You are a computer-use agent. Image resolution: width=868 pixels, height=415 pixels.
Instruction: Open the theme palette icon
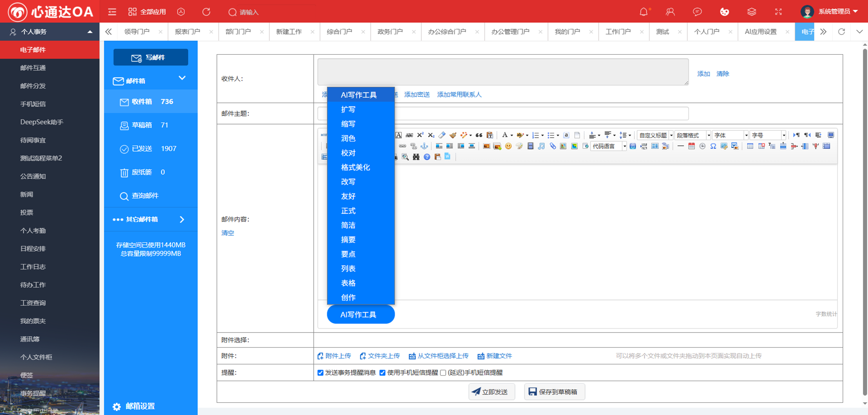[x=724, y=12]
